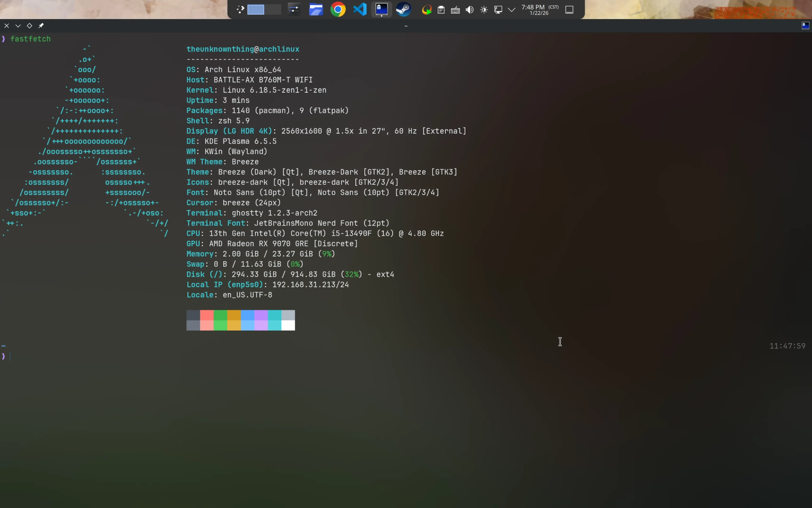Toggle show desktop at the panel's far right

coord(569,10)
